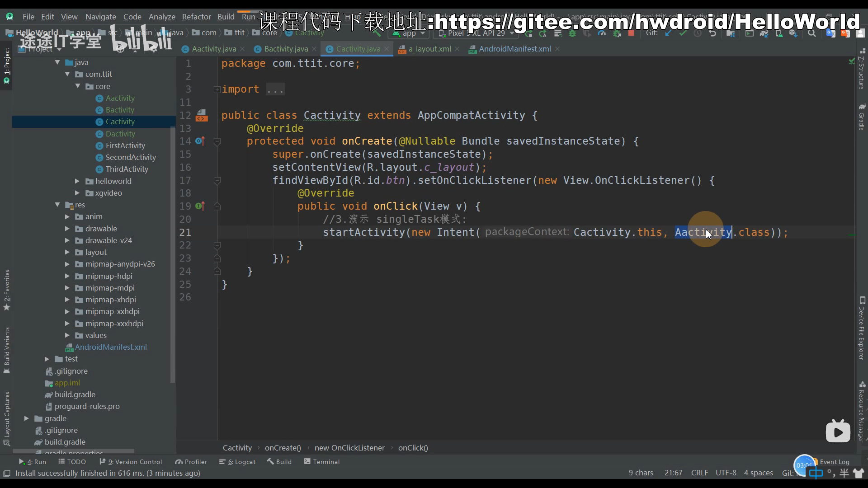Switch to the AndroidManifest.xml editor tab
The image size is (868, 488).
click(x=515, y=49)
